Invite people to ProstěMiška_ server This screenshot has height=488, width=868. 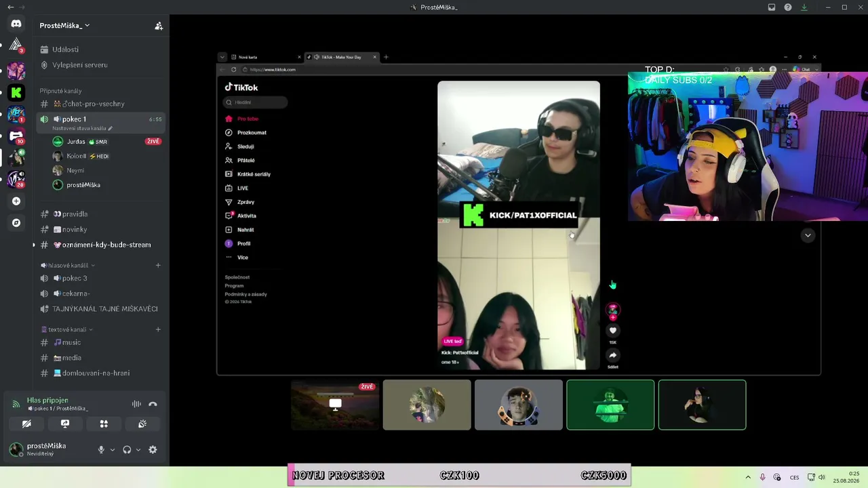159,26
